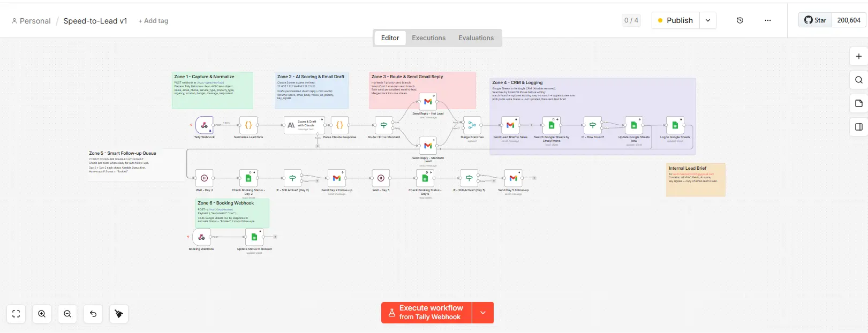Select Zone 5 - Smart Follow-up Queue note

137,164
